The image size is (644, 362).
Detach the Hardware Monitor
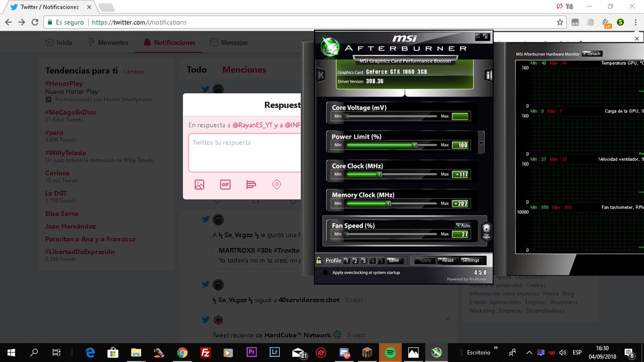tap(592, 54)
